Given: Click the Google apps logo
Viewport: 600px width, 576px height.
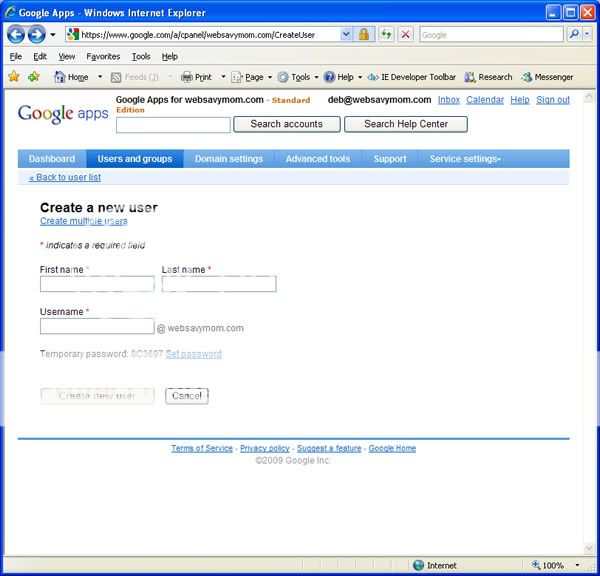Looking at the screenshot, I should (x=63, y=114).
